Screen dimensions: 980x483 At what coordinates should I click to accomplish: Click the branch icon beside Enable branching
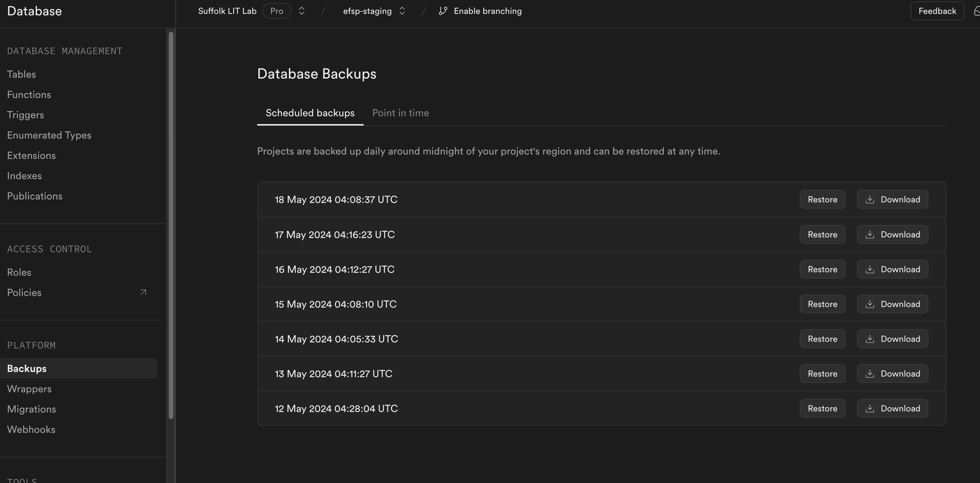click(443, 11)
